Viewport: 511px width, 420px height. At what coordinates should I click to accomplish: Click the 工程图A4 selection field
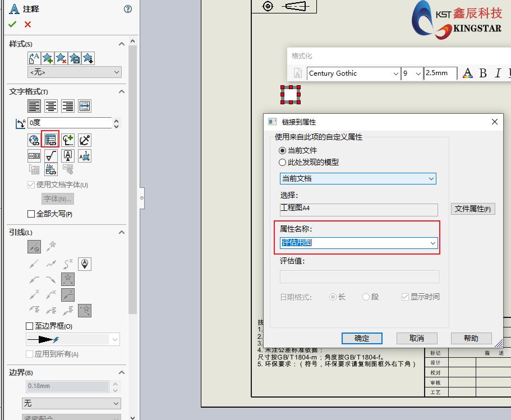(x=359, y=210)
